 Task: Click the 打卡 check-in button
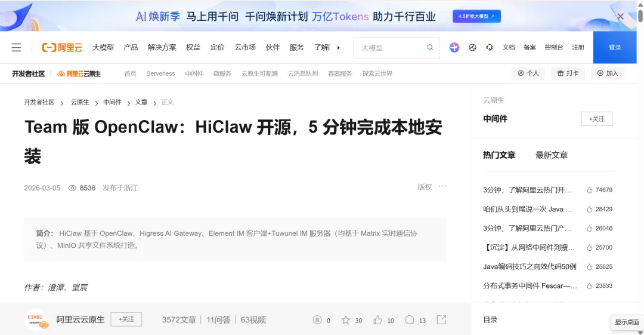[x=568, y=73]
